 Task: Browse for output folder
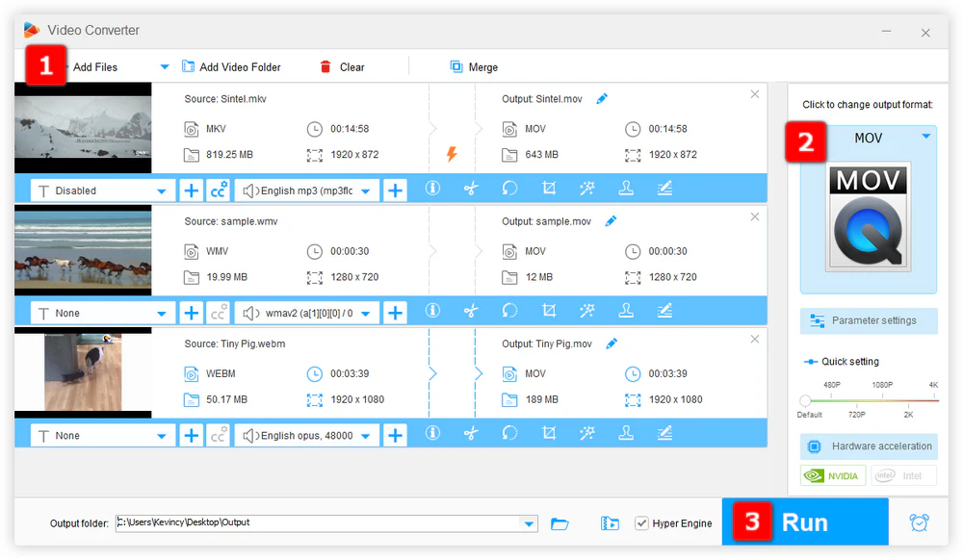click(560, 523)
